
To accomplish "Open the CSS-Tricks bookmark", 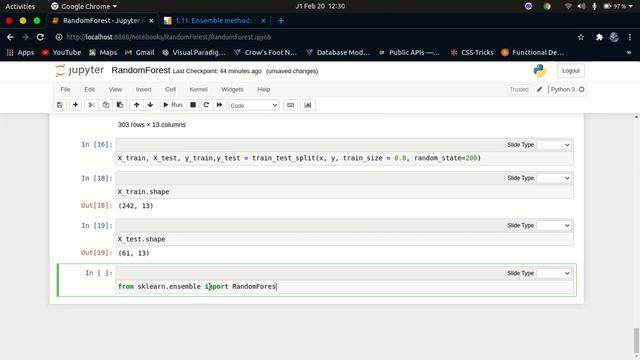I will point(472,52).
